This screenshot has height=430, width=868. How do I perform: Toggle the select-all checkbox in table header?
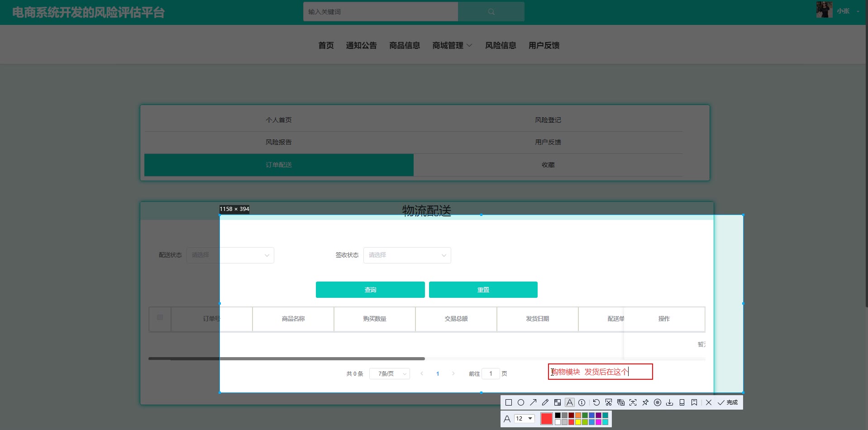point(160,317)
